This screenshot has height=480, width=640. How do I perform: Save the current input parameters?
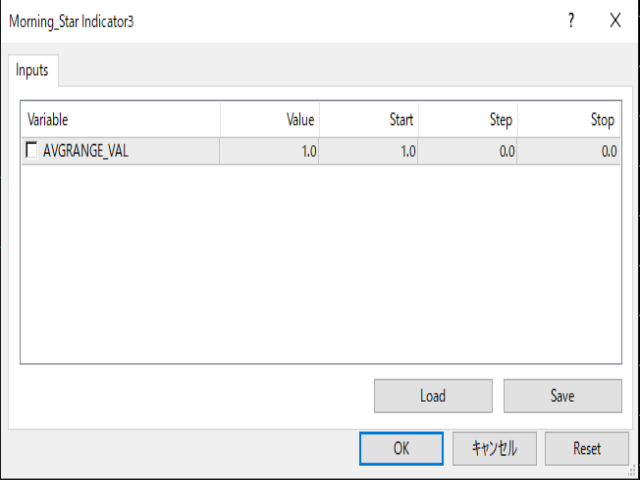pos(562,396)
